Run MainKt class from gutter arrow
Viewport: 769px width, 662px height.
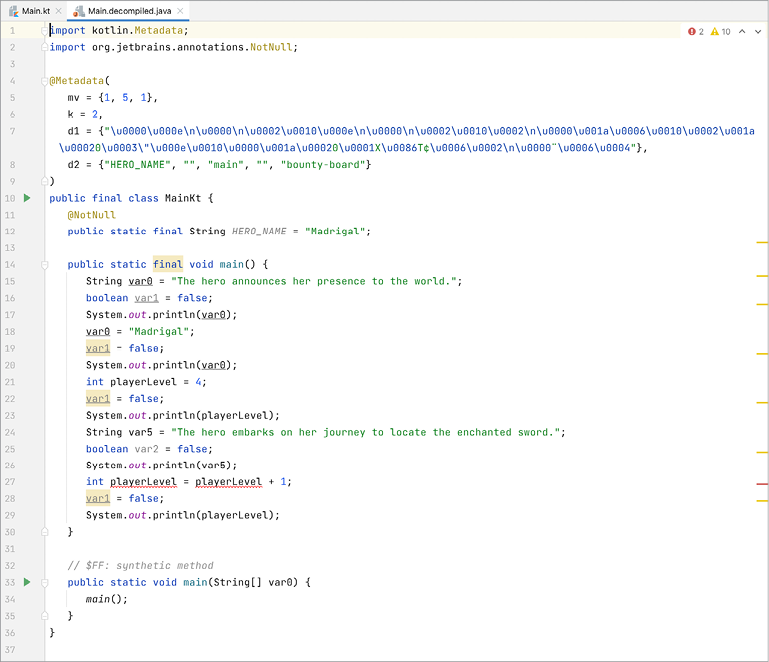pyautogui.click(x=27, y=198)
